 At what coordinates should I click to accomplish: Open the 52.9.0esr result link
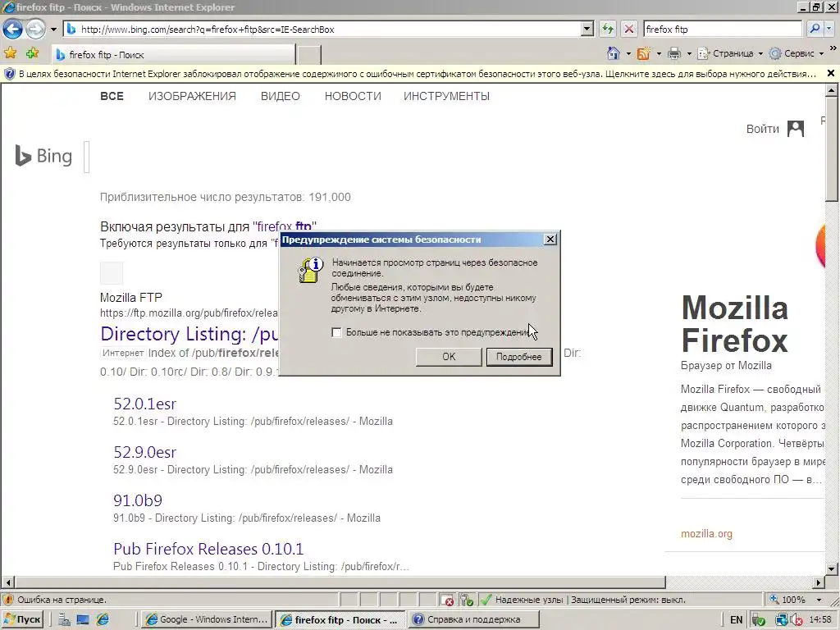[144, 452]
